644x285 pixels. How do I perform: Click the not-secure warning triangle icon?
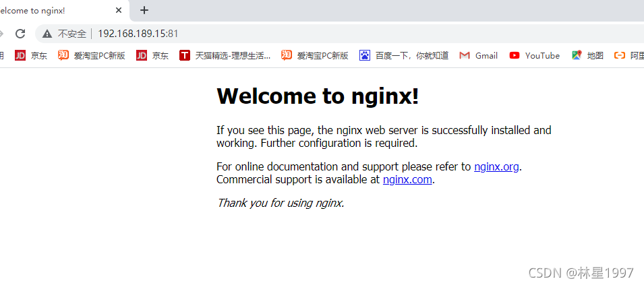click(47, 34)
